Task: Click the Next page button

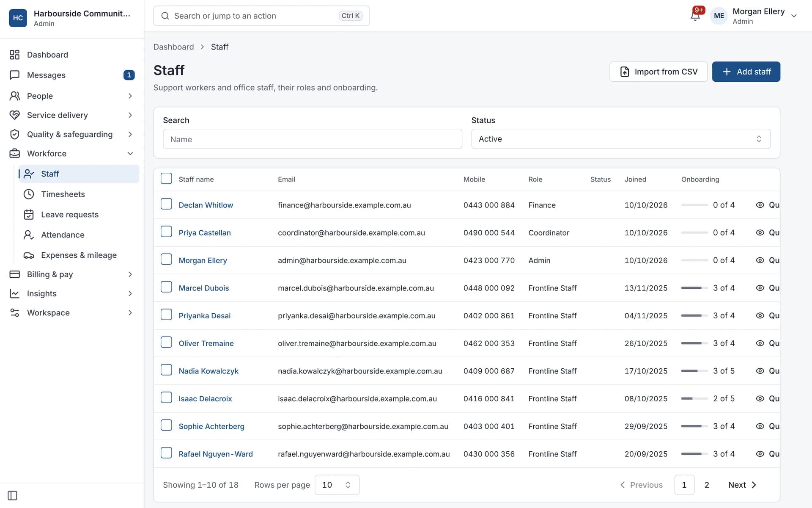Action: pyautogui.click(x=742, y=485)
